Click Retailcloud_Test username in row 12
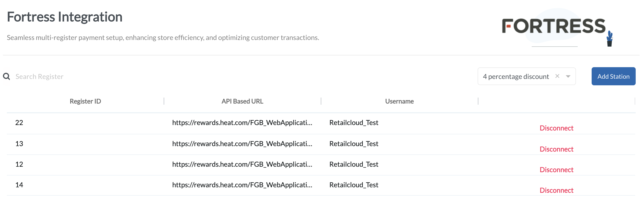 354,164
